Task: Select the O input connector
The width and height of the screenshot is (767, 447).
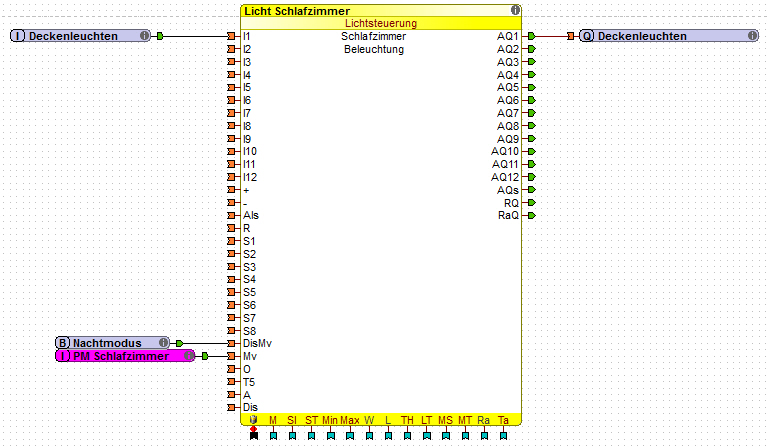Action: (x=231, y=369)
